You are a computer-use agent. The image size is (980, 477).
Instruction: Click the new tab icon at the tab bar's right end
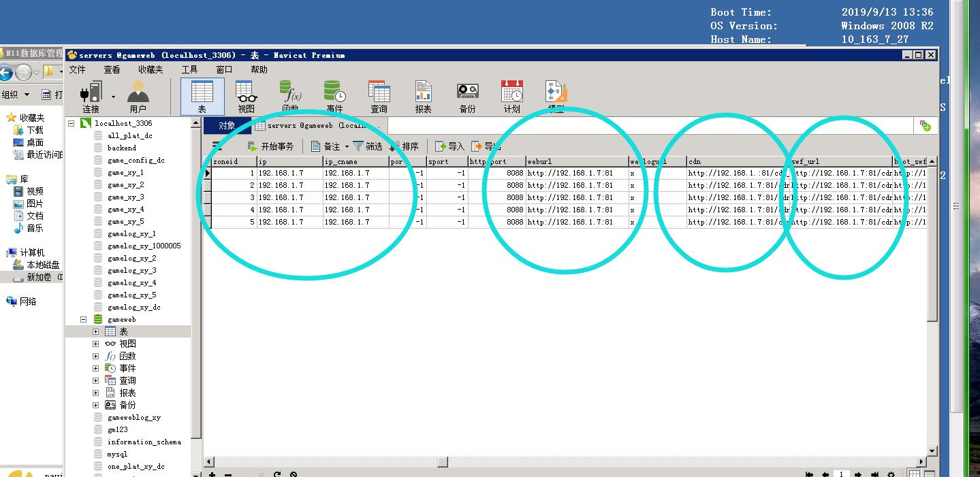[x=925, y=125]
